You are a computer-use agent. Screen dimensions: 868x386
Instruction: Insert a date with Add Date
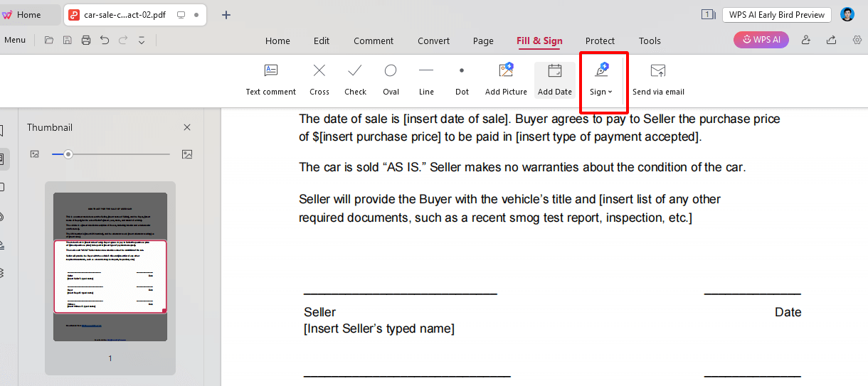click(554, 79)
